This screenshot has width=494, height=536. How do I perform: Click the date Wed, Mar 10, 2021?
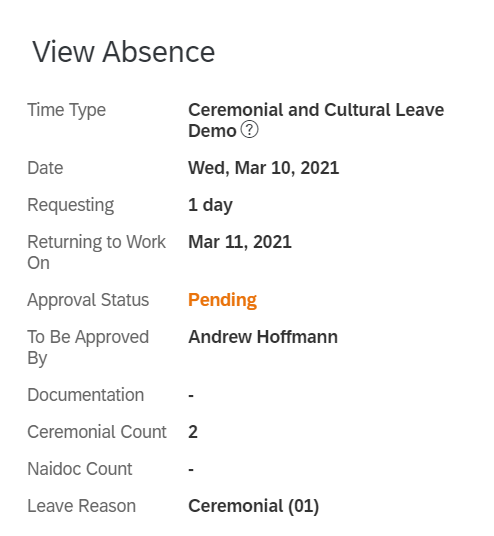264,168
